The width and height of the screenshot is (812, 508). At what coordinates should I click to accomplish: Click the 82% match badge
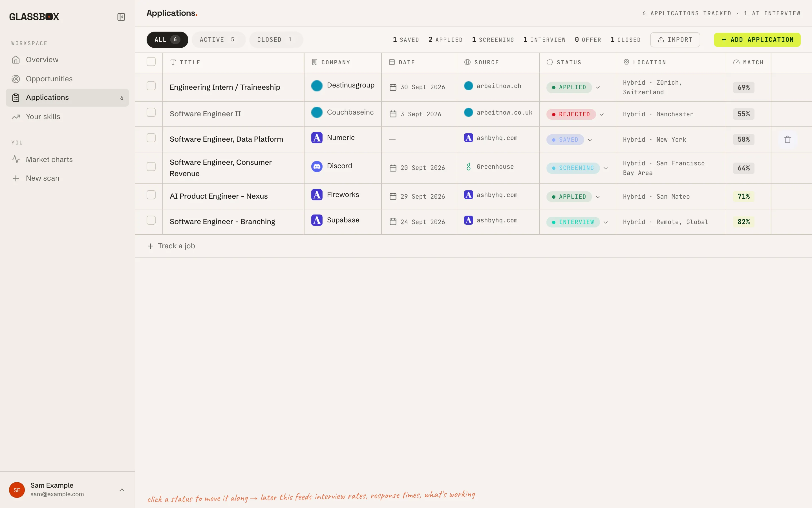743,222
